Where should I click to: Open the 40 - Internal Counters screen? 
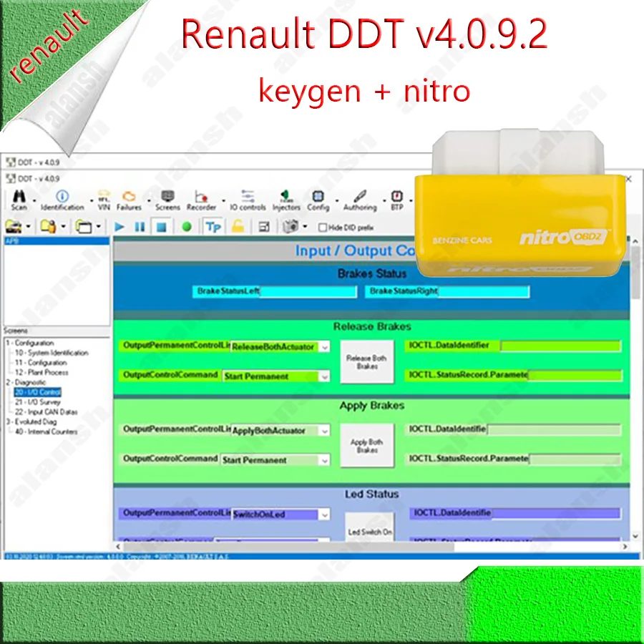point(46,431)
